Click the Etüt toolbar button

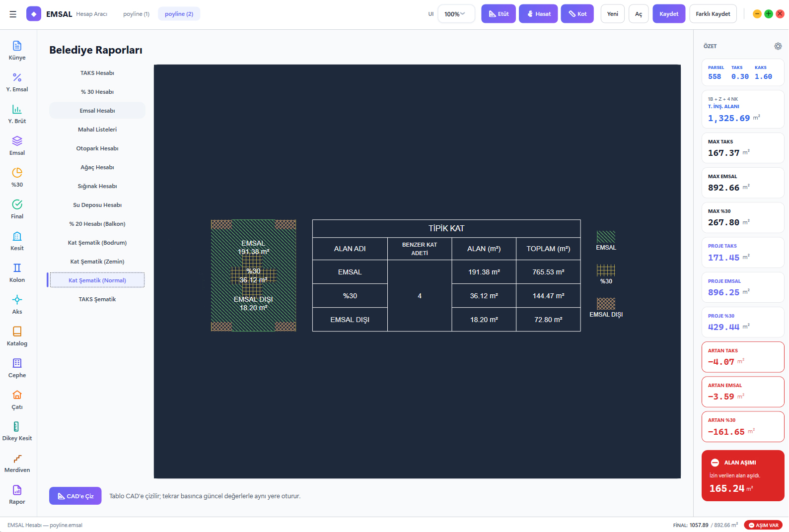pyautogui.click(x=499, y=14)
